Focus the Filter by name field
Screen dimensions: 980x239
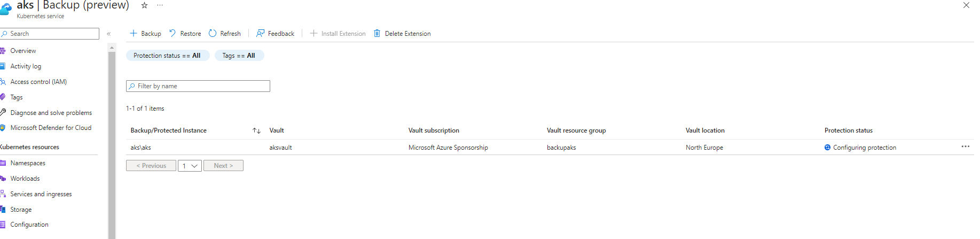(x=198, y=86)
